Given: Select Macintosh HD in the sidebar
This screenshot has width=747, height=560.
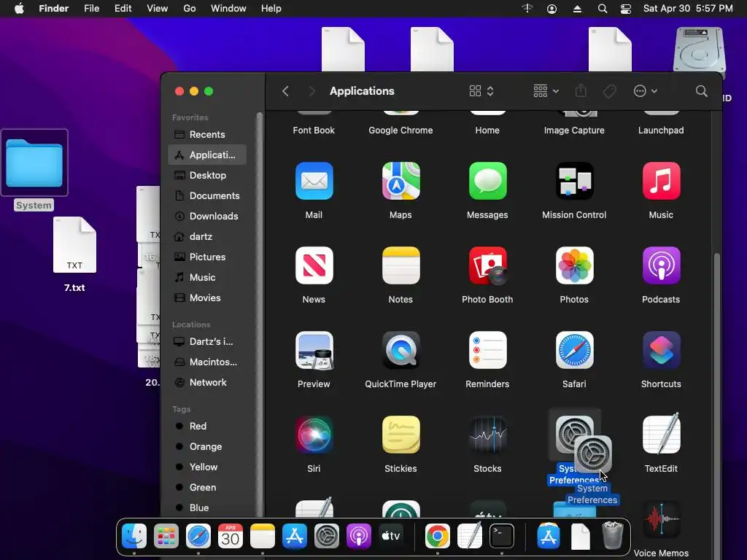Looking at the screenshot, I should click(x=207, y=362).
